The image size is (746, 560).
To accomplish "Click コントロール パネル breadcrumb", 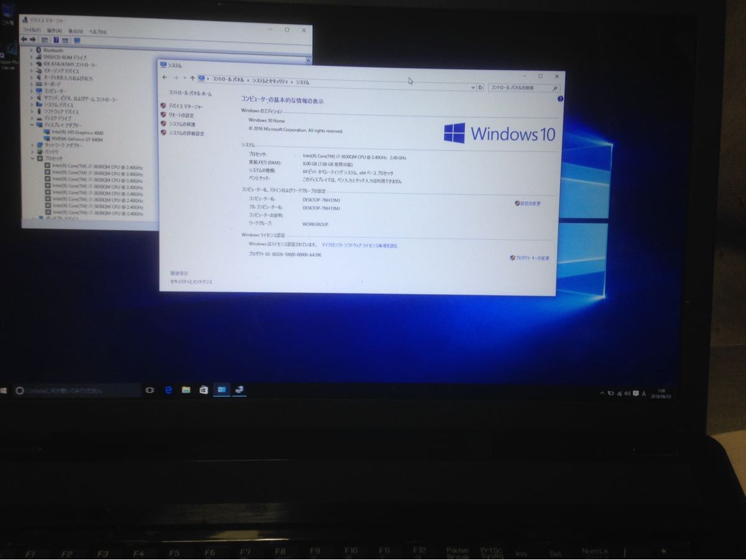I will (227, 80).
